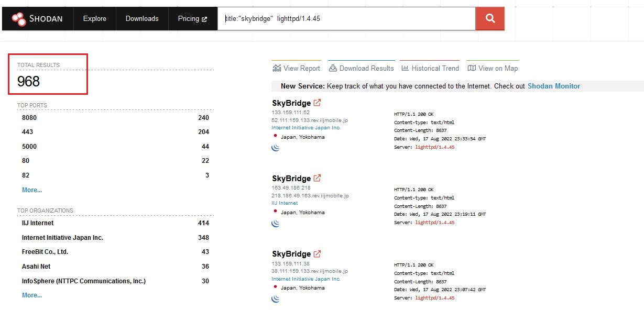Click external link icon for 133.159.111.38

pos(317,253)
